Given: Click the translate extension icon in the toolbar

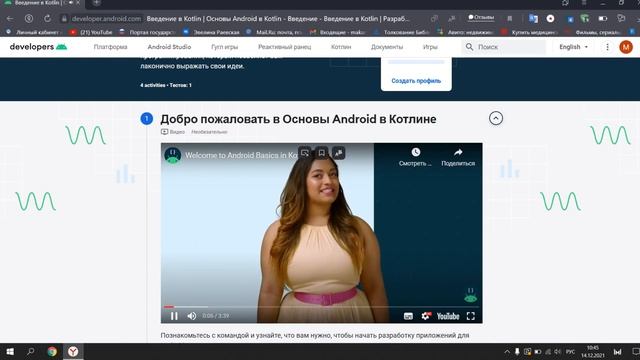Looking at the screenshot, I should pos(533,18).
